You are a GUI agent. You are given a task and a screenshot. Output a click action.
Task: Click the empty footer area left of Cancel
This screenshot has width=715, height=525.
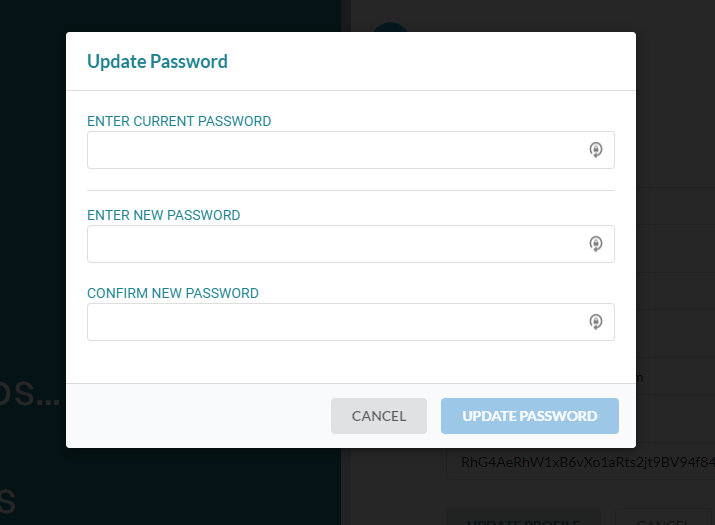[x=198, y=416]
